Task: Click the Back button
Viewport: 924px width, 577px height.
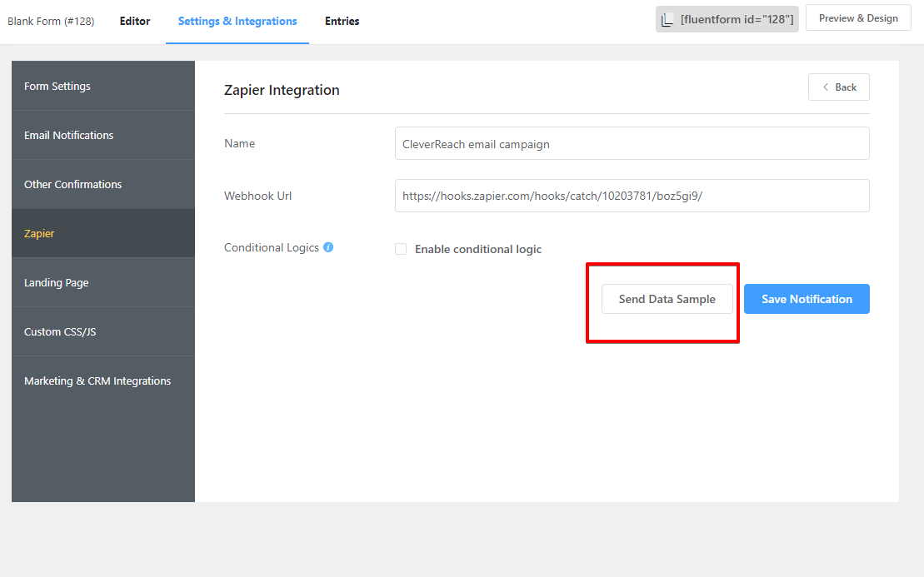Action: click(x=838, y=87)
